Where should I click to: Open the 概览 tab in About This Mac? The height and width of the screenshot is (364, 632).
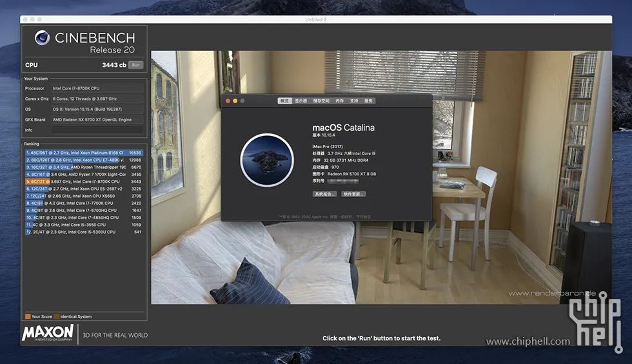click(284, 101)
